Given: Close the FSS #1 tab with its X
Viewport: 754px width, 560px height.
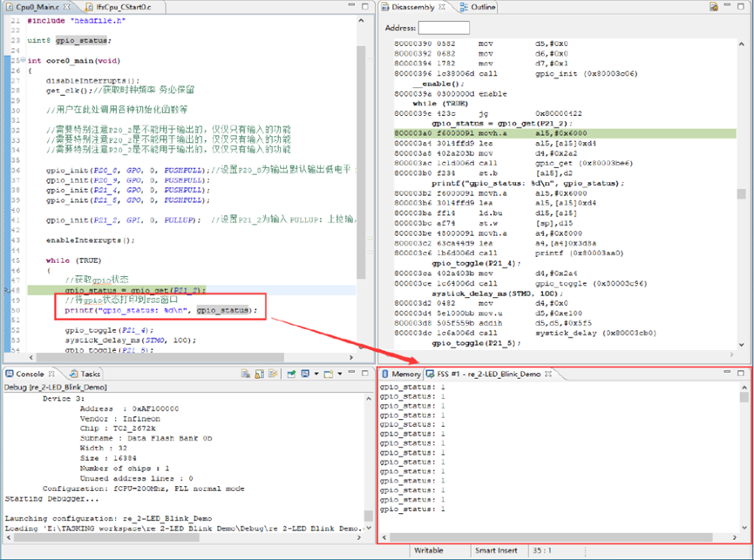Looking at the screenshot, I should 548,374.
